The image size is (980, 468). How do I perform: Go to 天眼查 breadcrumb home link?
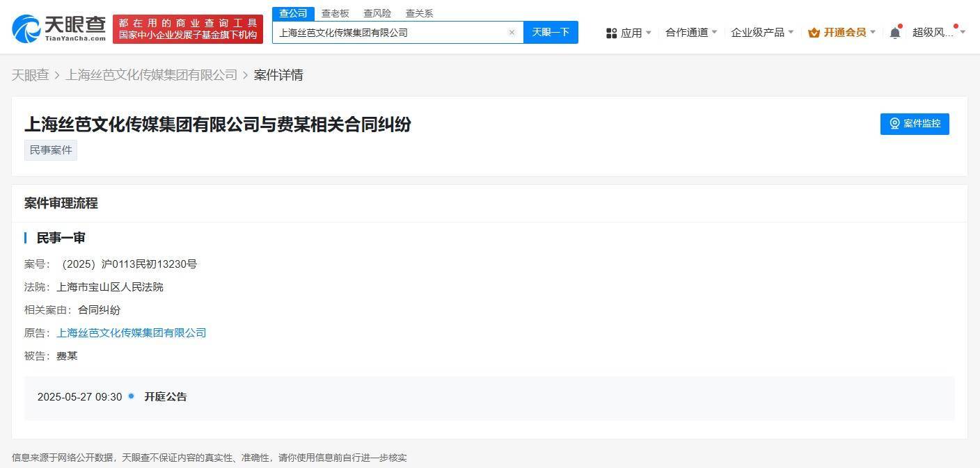pos(31,75)
